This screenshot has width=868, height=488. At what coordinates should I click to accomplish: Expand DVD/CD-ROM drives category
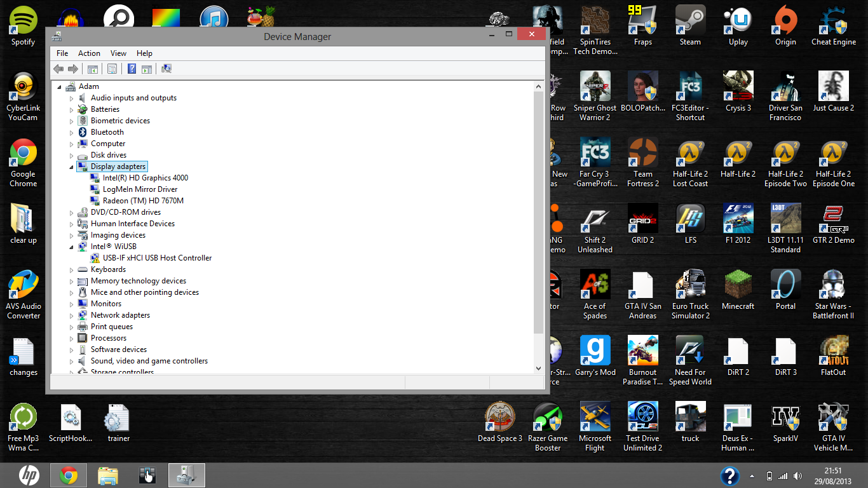[x=72, y=213]
